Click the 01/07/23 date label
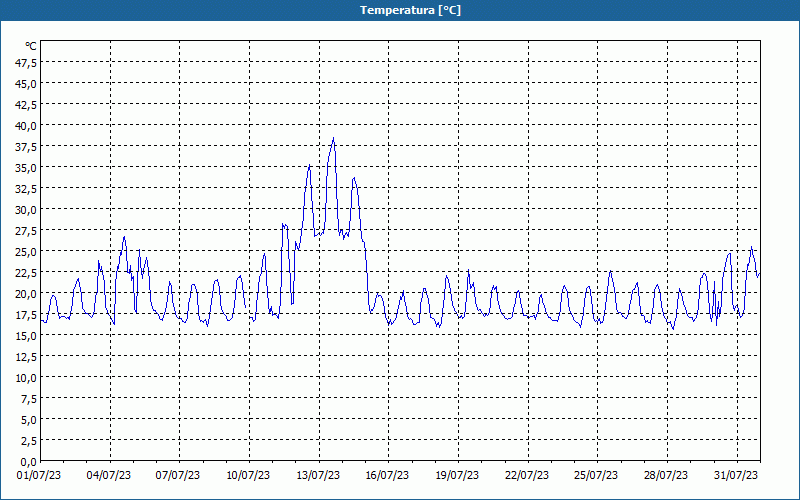Screen dimensions: 800x500 (x=39, y=475)
